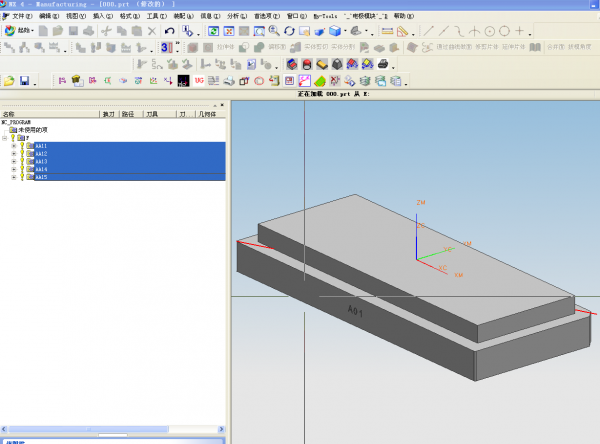Viewport: 600px width, 444px height.
Task: Click the Fit view icon
Action: point(229,31)
